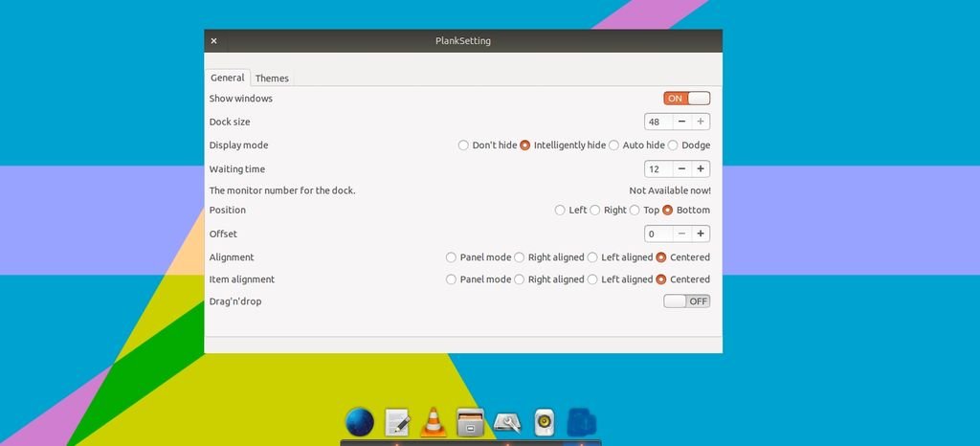Open the web browser globe icon in dock

pyautogui.click(x=360, y=422)
